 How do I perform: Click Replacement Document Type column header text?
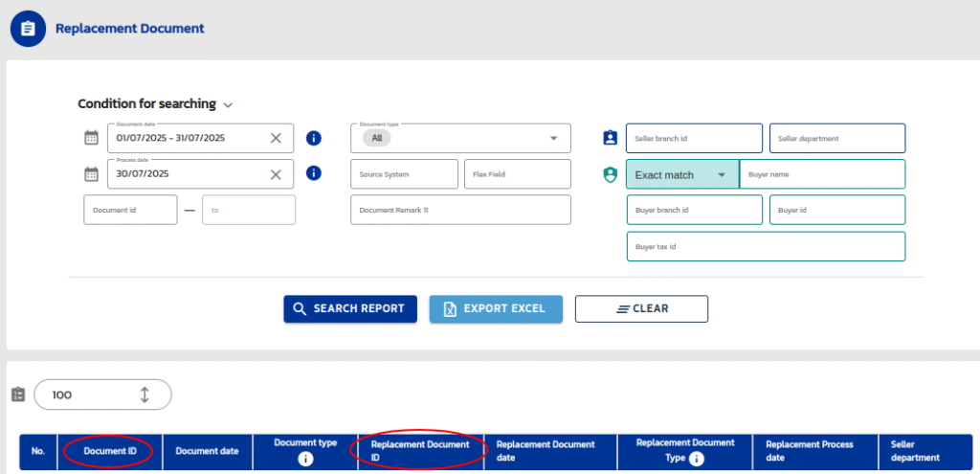[685, 450]
